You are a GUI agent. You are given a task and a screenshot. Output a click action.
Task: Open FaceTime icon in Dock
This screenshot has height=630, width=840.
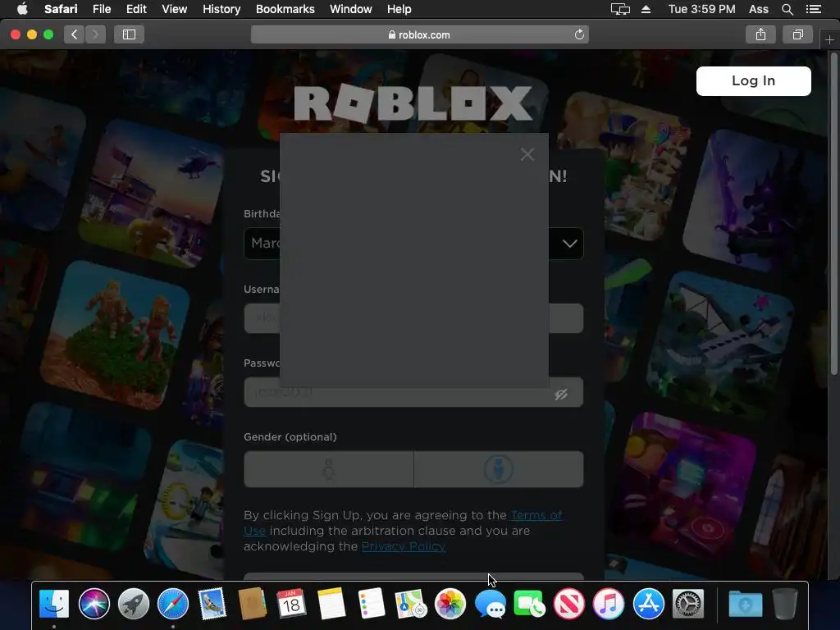pos(529,604)
